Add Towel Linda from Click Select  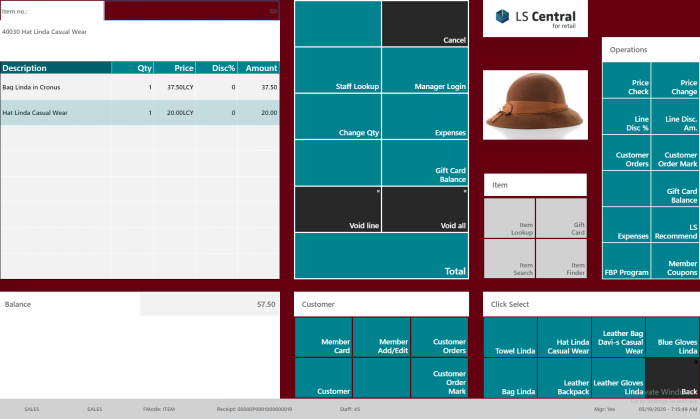[510, 337]
